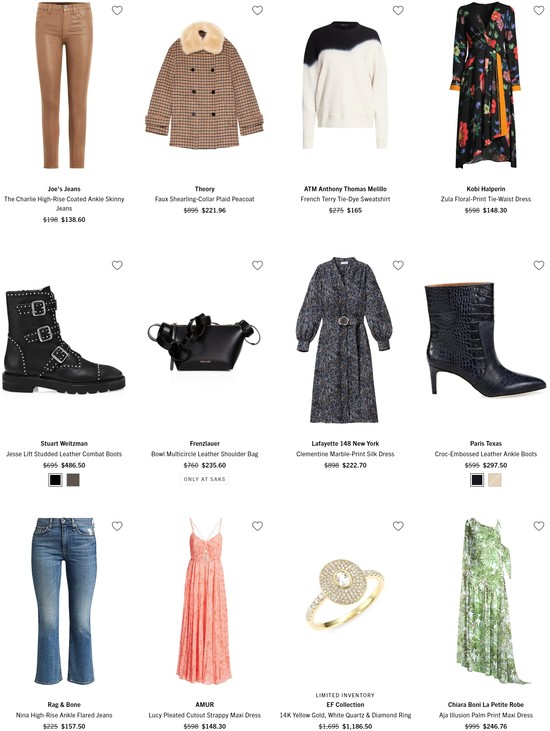Save the AMUR pleated maxi dress heart
This screenshot has width=550, height=731.
coord(257,526)
